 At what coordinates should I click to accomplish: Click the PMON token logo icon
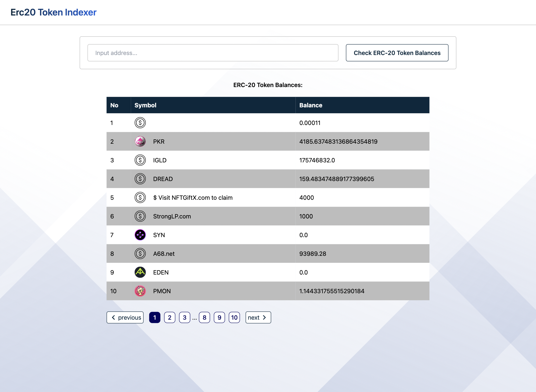click(140, 291)
